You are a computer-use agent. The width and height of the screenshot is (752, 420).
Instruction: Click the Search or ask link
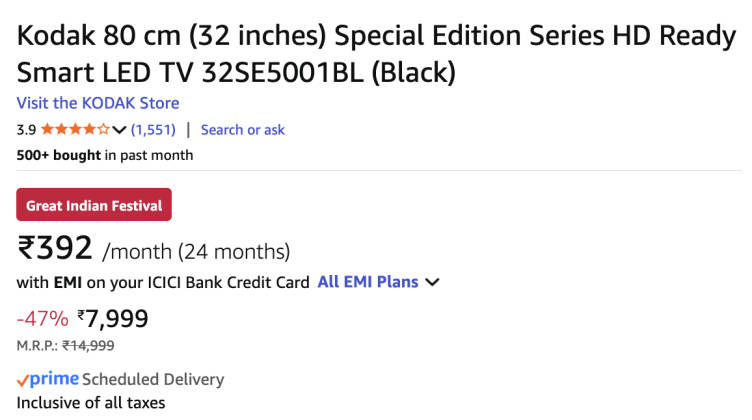pos(242,130)
